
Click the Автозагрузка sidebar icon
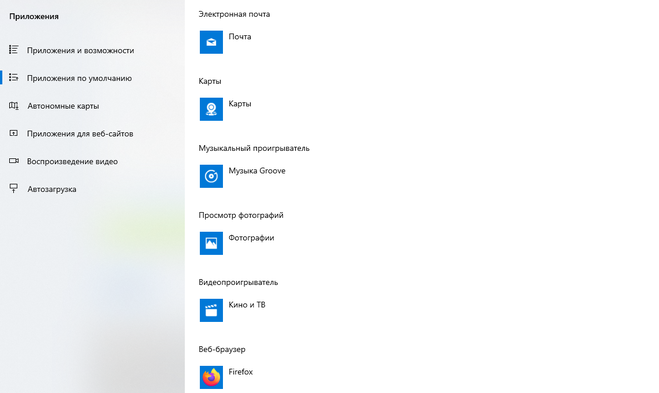13,189
